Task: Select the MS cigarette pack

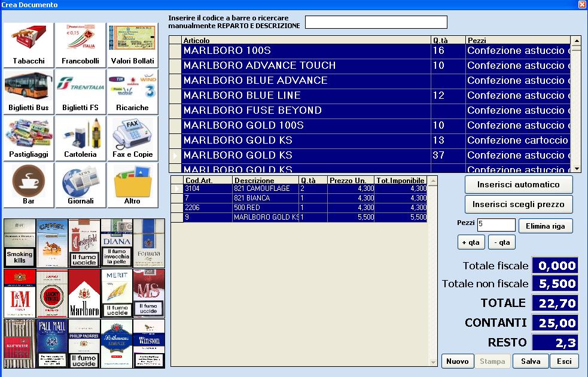Action: click(x=149, y=293)
